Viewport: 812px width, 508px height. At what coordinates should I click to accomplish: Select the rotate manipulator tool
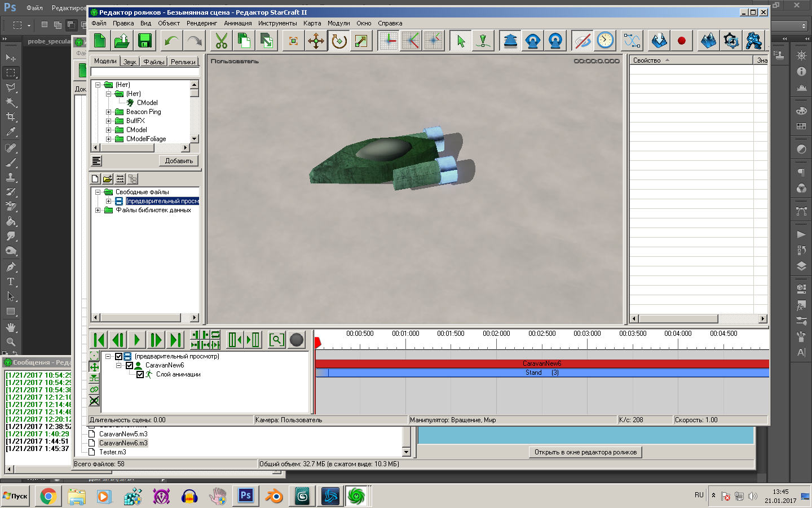pyautogui.click(x=339, y=41)
